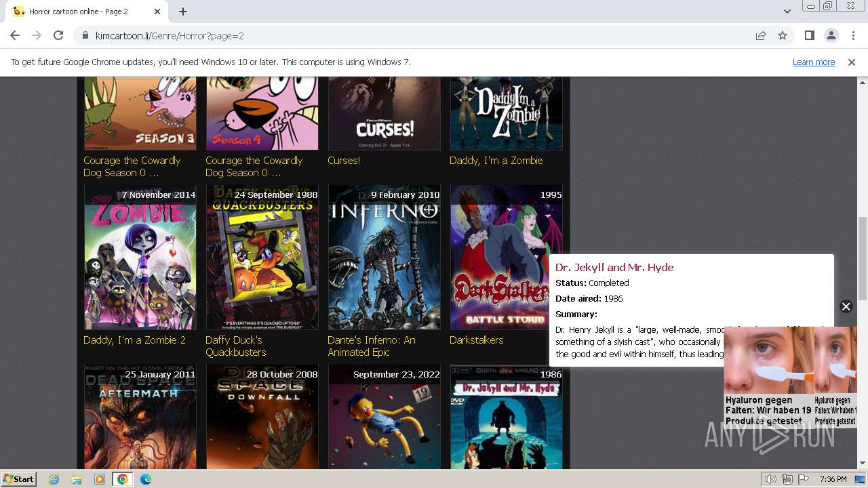Viewport: 868px width, 488px height.
Task: Open the Daddy, I'm a Zombie 2 poster
Action: pos(140,258)
